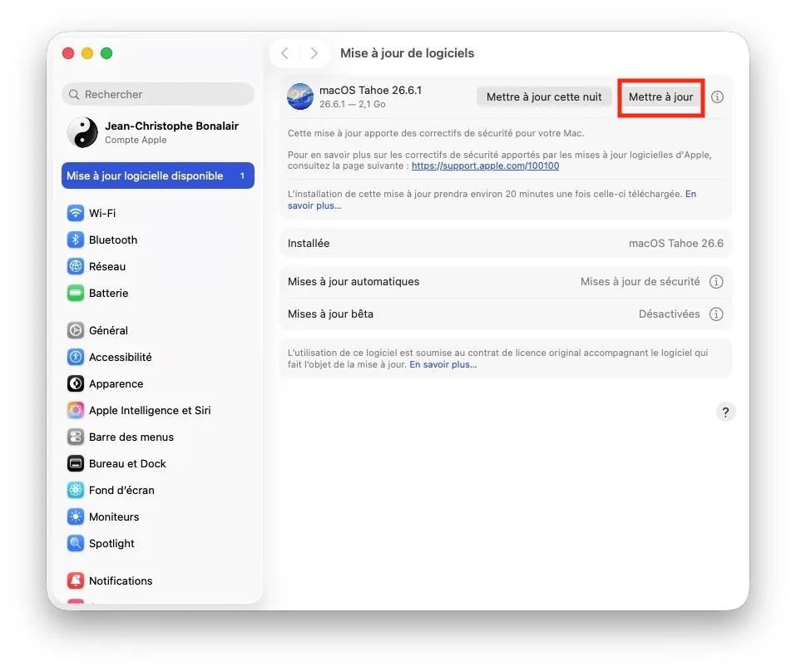This screenshot has width=796, height=672.
Task: Click the Spotlight magnifier icon
Action: click(x=76, y=544)
